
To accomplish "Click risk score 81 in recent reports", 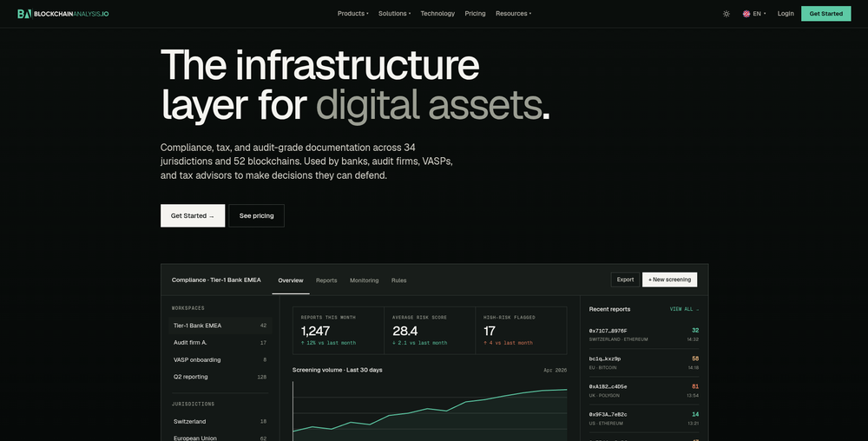I will [x=695, y=386].
